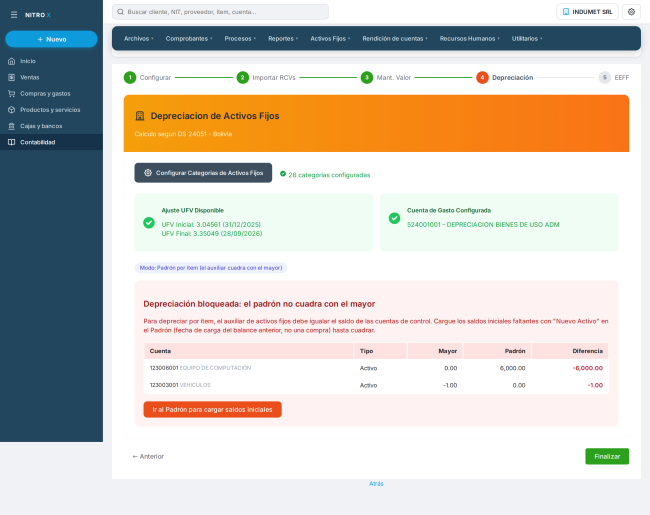
Task: Open the Procesos dropdown menu
Action: (240, 39)
